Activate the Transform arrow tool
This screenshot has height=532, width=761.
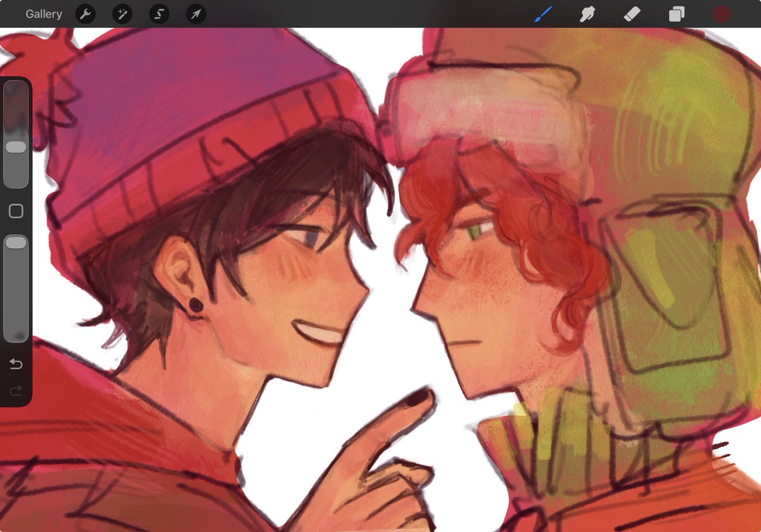tap(196, 14)
